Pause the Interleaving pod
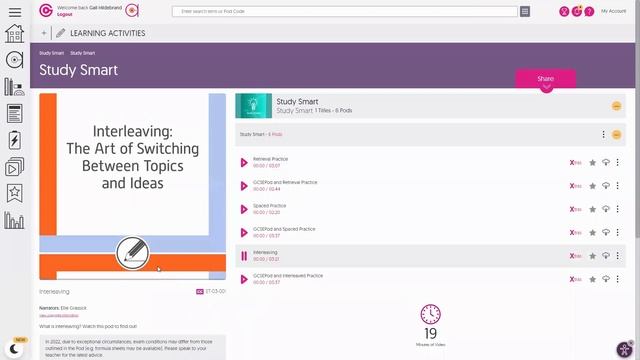 pos(244,256)
